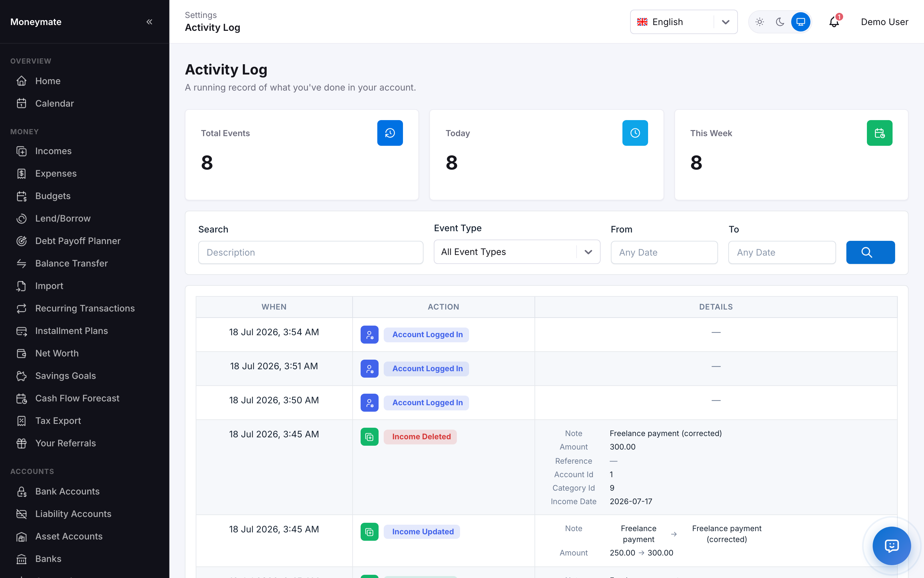
Task: Open Demo User account menu
Action: (884, 22)
